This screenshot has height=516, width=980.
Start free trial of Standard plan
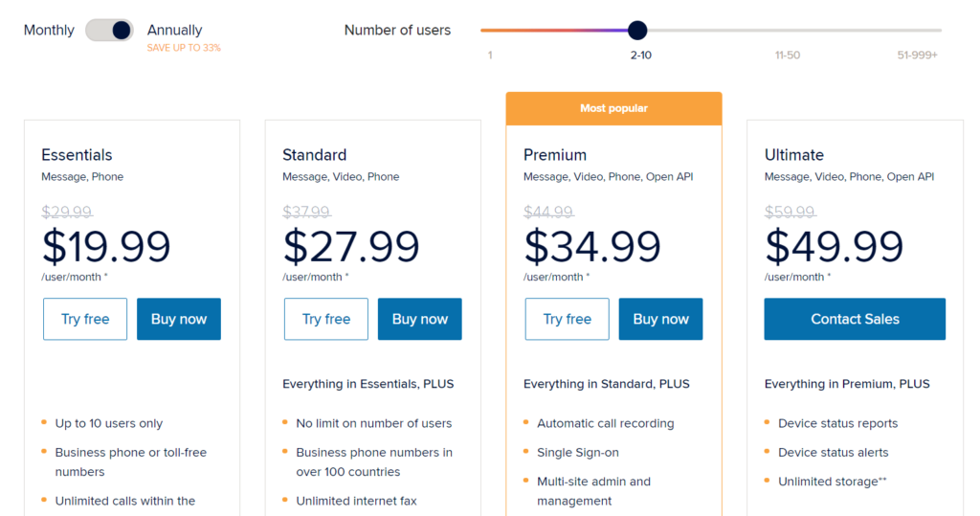tap(326, 319)
